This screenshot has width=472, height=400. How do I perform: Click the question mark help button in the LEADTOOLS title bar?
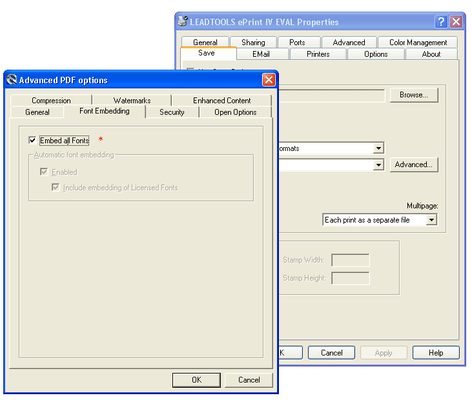pyautogui.click(x=441, y=22)
